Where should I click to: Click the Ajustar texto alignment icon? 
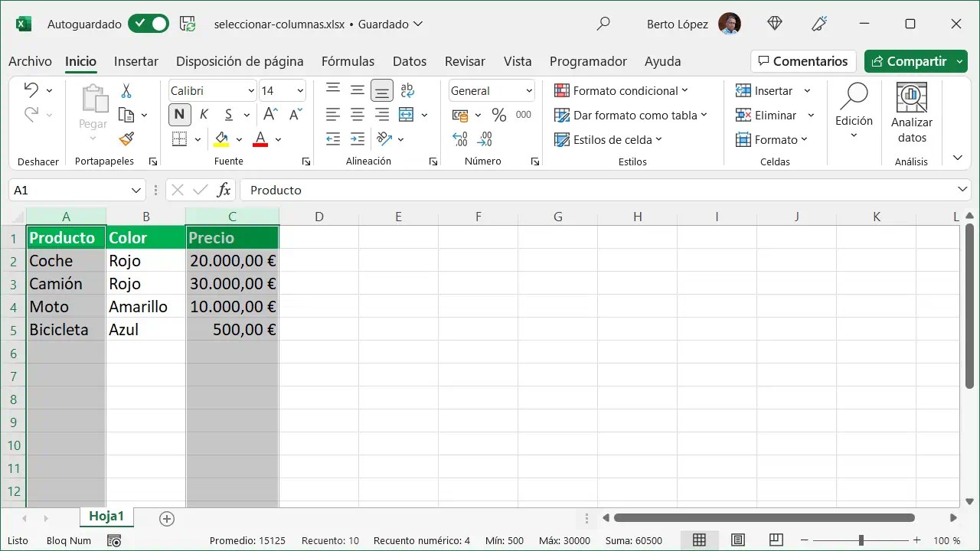(407, 90)
